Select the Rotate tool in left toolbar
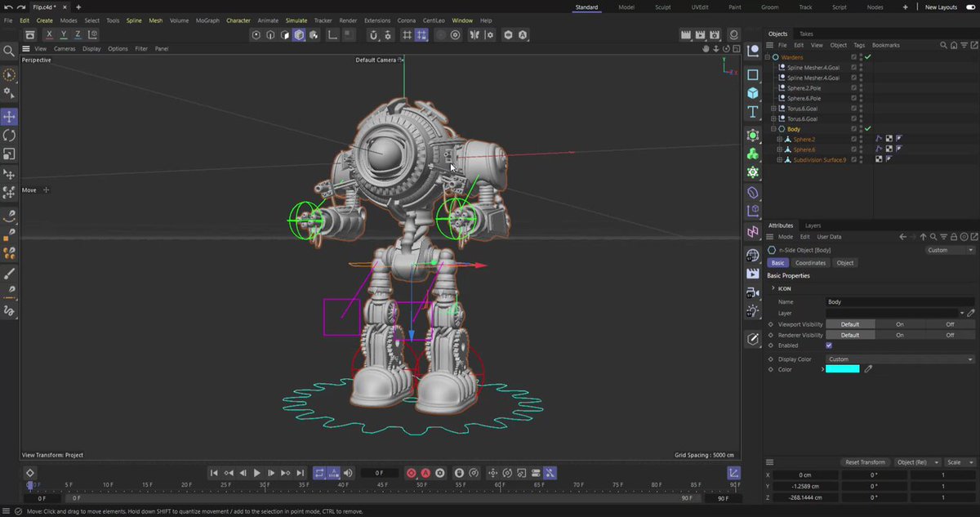Image resolution: width=980 pixels, height=517 pixels. (x=9, y=136)
